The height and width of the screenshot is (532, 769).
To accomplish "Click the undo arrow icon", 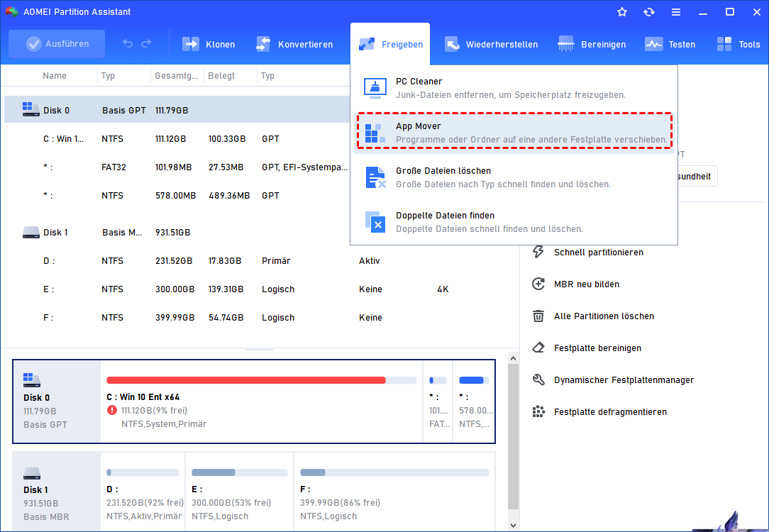I will [128, 44].
